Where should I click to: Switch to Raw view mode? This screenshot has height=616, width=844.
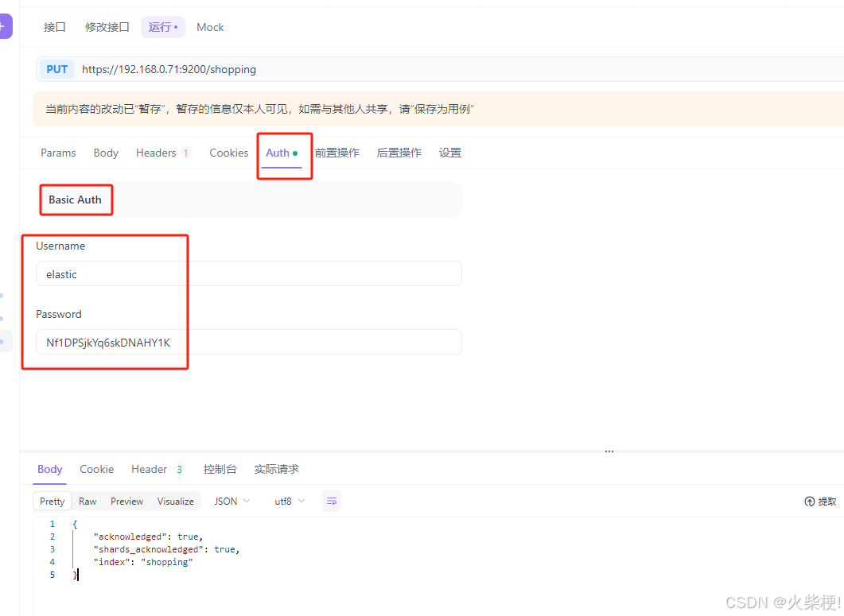88,502
